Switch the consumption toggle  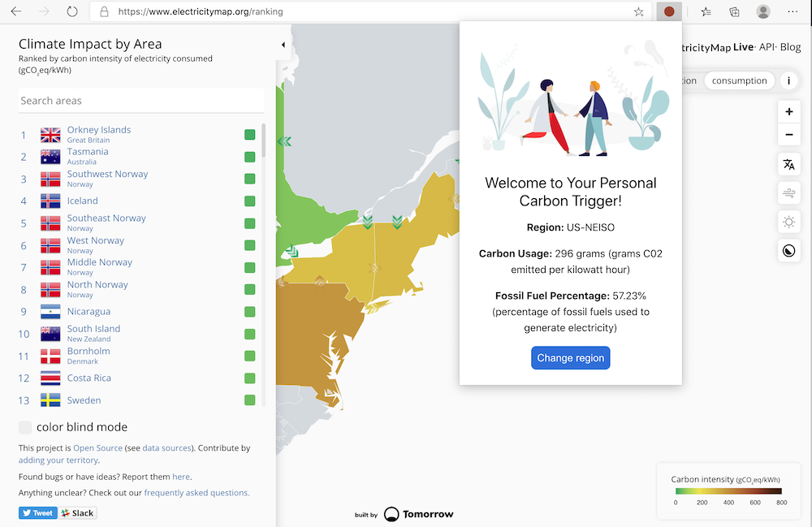[x=740, y=80]
